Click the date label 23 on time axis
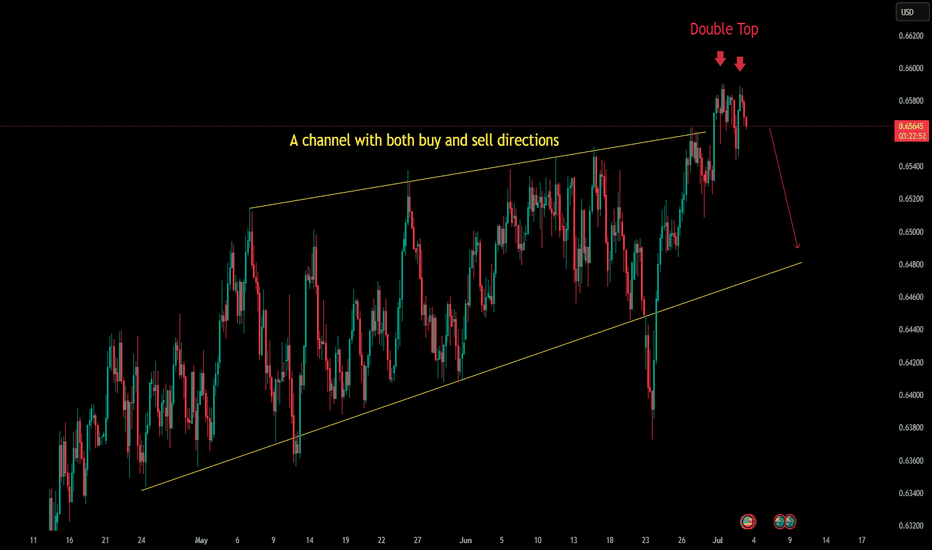932x550 pixels. pos(646,540)
